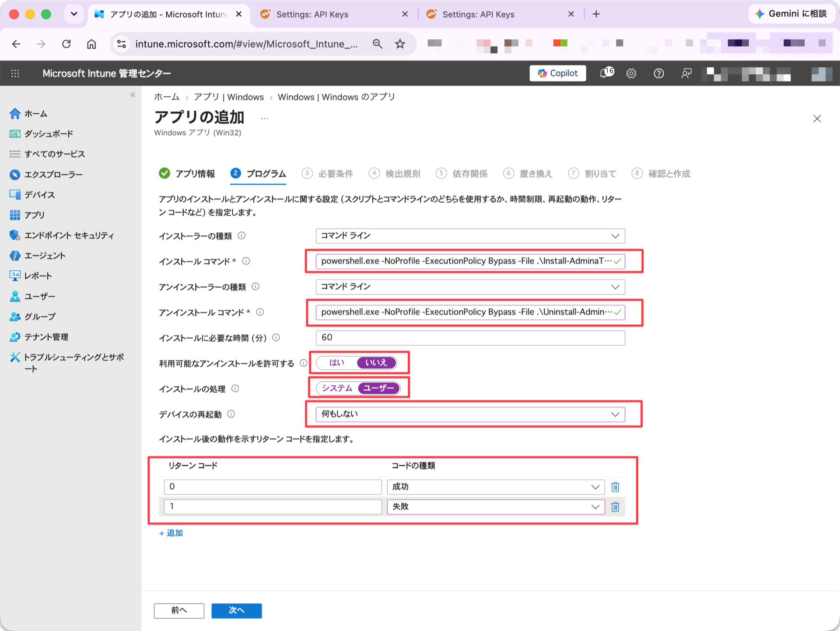
Task: Click the 次へ button
Action: (x=237, y=610)
